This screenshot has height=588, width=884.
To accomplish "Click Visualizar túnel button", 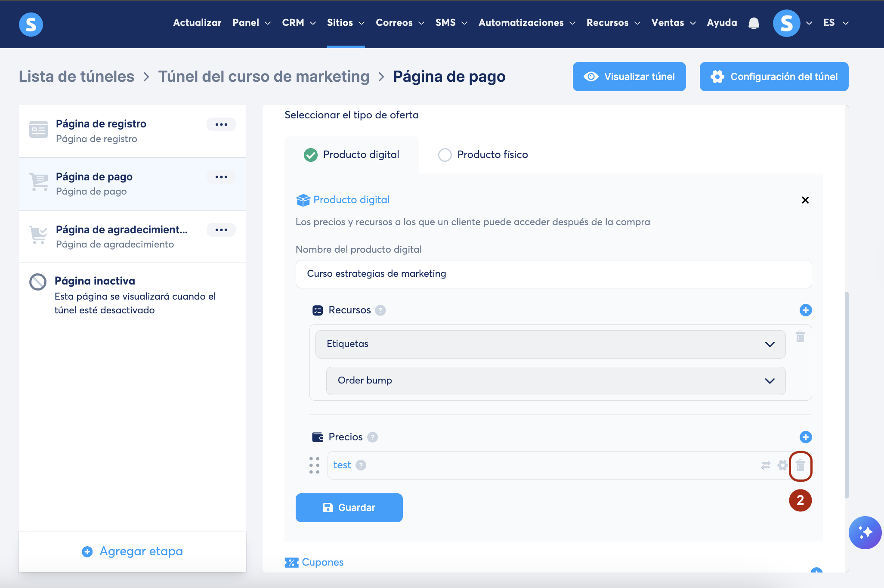I will 629,77.
